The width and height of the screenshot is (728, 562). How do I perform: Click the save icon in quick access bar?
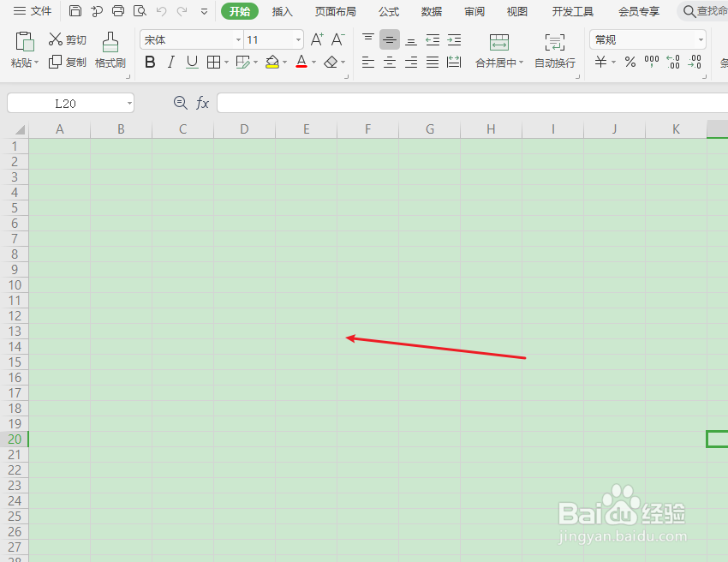(x=75, y=10)
